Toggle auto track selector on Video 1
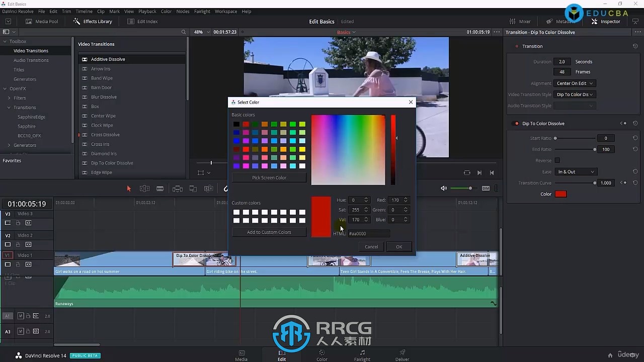The height and width of the screenshot is (362, 644). click(x=28, y=264)
